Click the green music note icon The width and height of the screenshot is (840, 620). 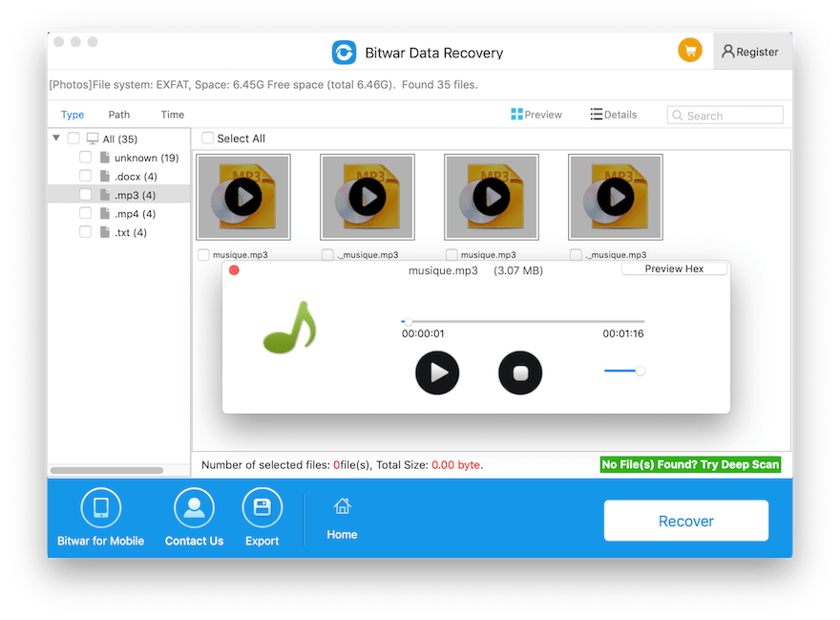290,327
